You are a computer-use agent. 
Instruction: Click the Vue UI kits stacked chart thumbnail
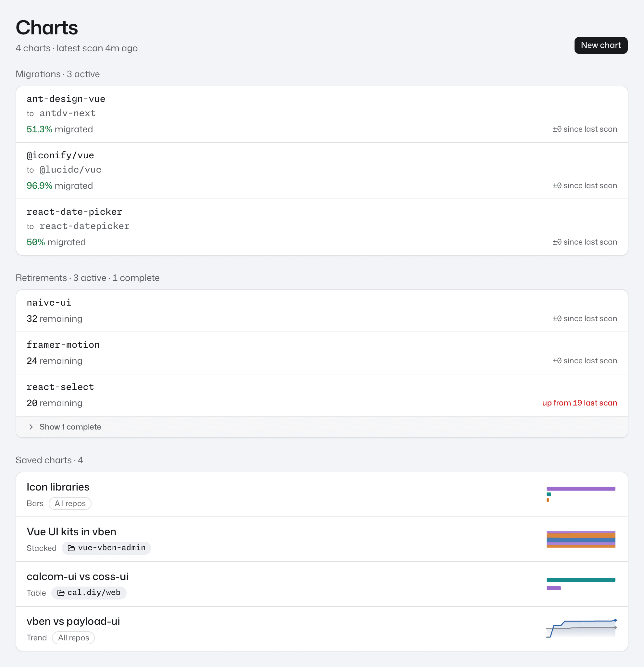pyautogui.click(x=581, y=539)
